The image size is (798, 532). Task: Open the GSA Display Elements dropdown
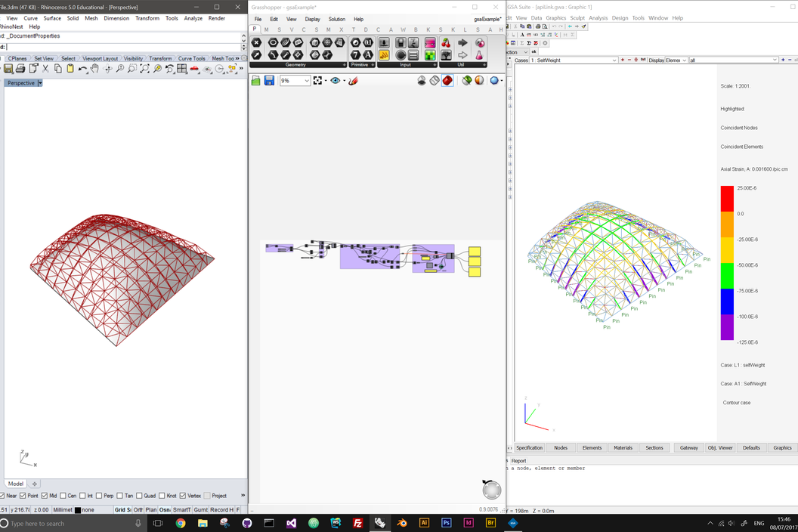click(x=685, y=60)
